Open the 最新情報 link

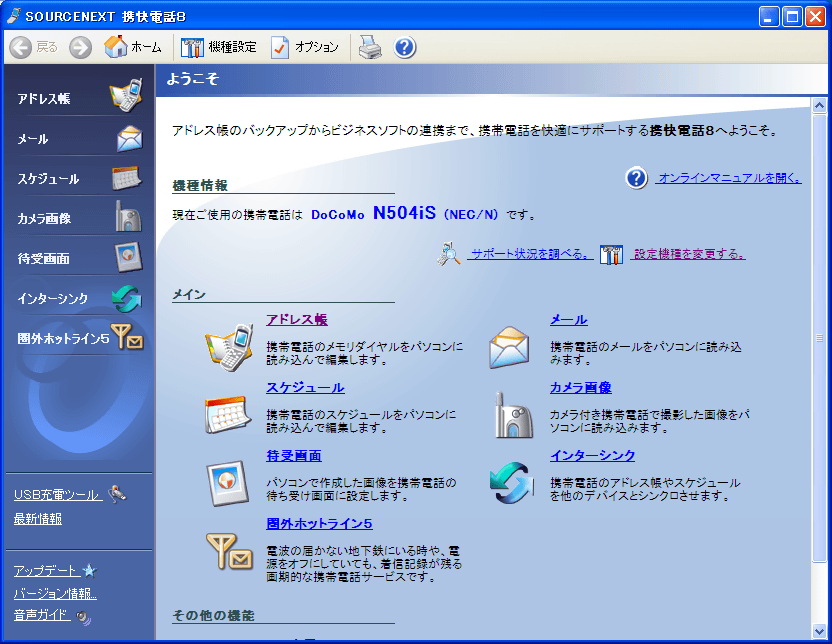[x=38, y=518]
